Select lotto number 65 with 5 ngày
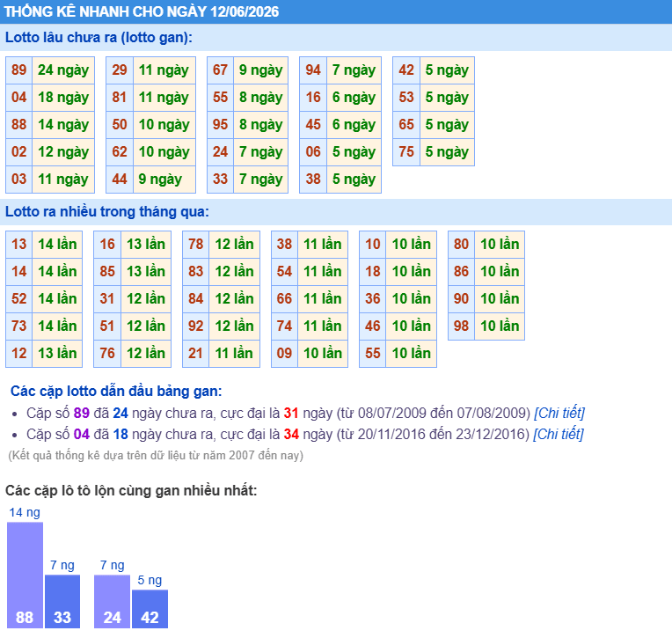The height and width of the screenshot is (638, 672). coord(406,125)
